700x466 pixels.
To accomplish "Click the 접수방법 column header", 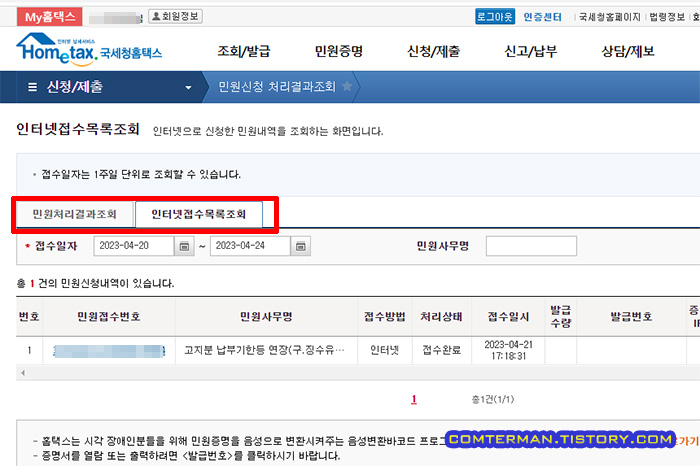I will pos(384,317).
